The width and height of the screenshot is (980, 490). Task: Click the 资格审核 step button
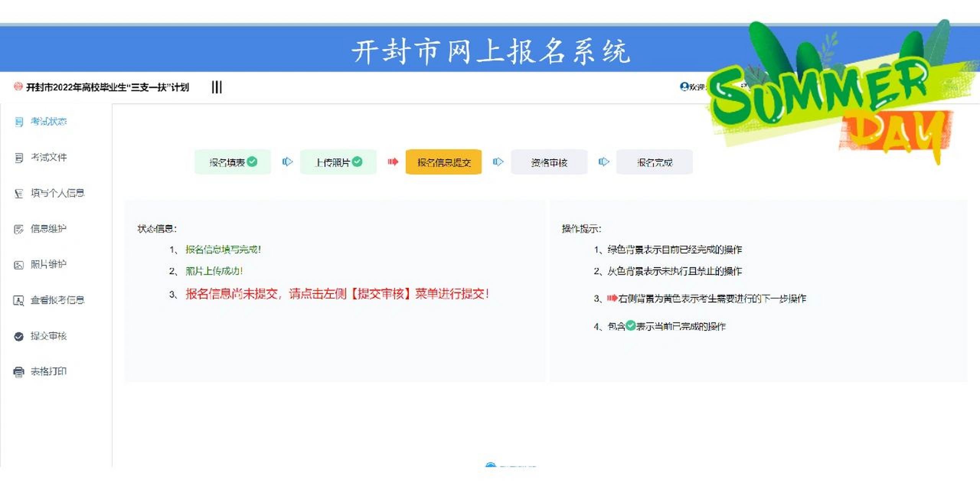click(549, 162)
